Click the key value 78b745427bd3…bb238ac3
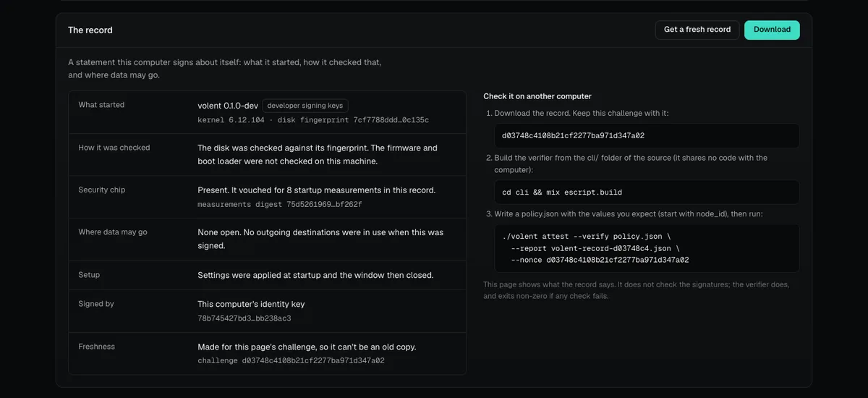Viewport: 868px width, 398px height. [x=244, y=318]
